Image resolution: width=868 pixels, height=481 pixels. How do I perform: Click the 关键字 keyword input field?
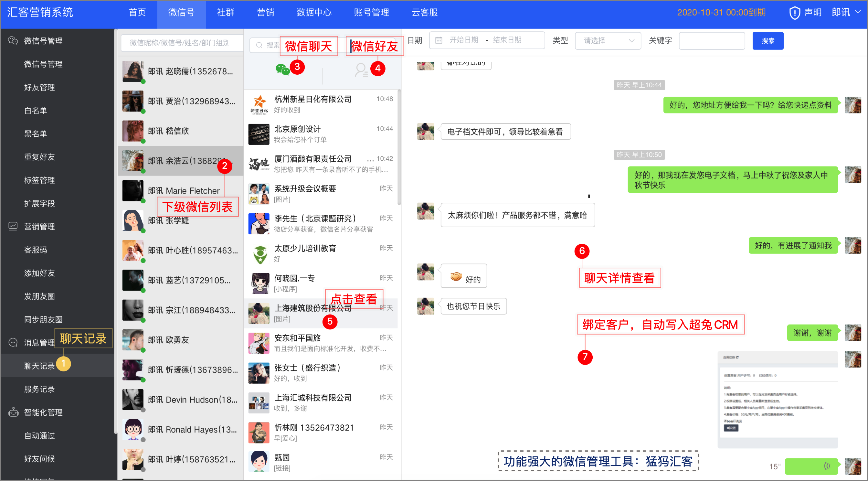(711, 41)
